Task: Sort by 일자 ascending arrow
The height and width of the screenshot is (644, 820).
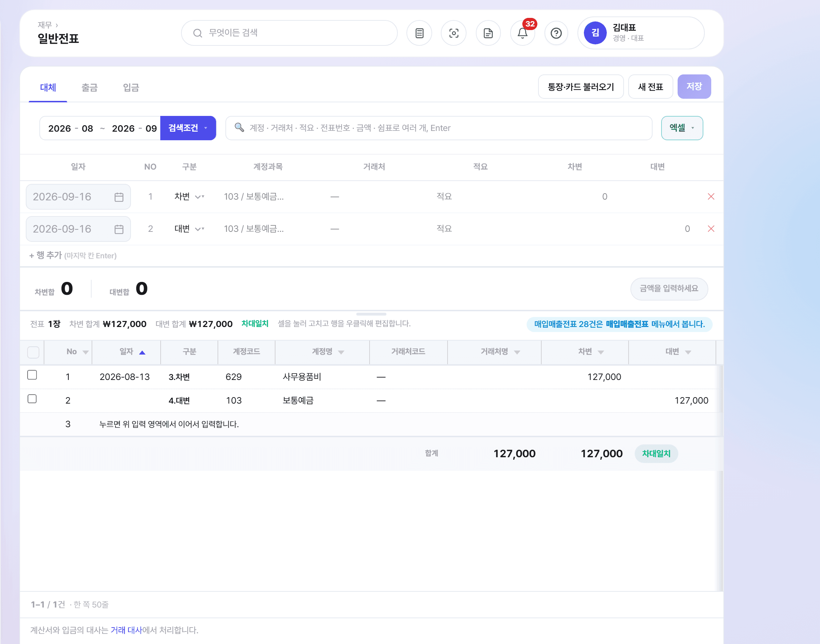Action: pos(142,352)
